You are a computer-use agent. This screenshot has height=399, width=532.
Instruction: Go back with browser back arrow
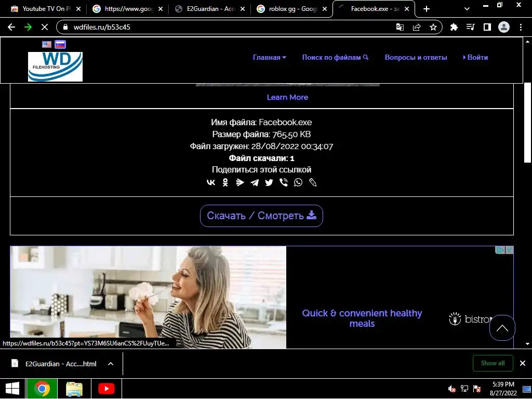click(11, 27)
